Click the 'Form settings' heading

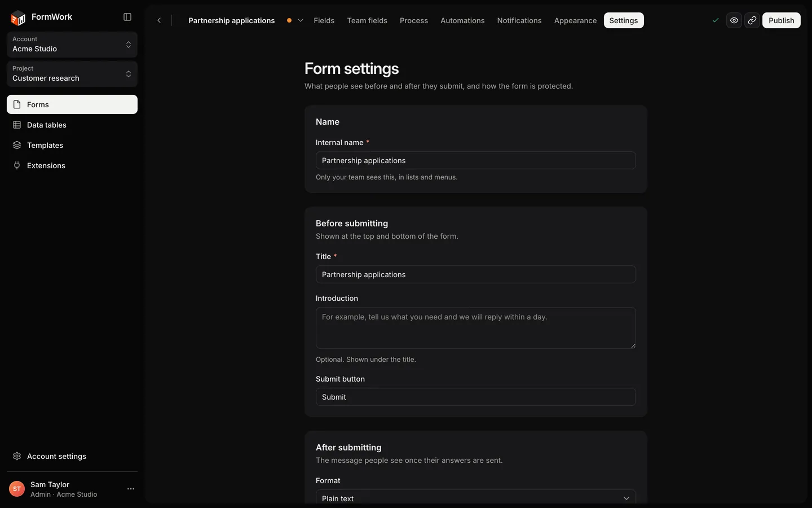[352, 69]
